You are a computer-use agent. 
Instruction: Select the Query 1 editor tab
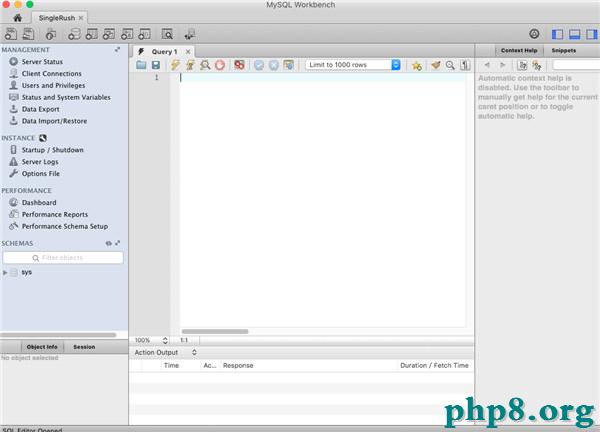point(164,51)
